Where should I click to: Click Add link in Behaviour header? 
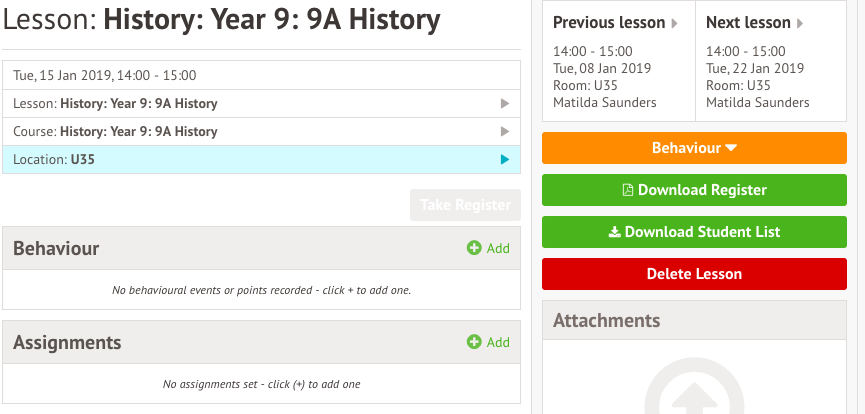point(497,248)
